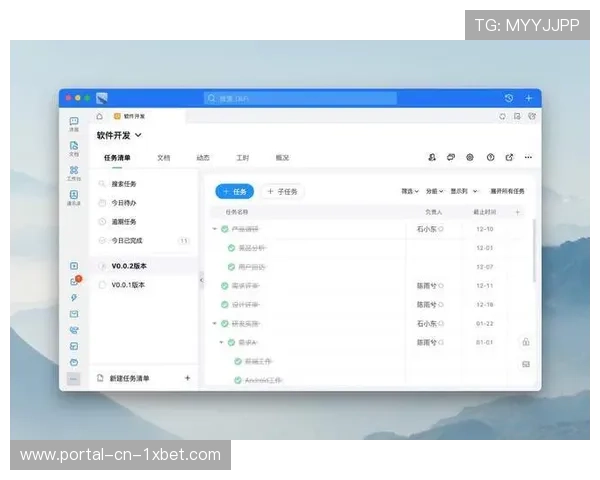Click the bookmark icon beside the refresh icon
The image size is (600, 480).
click(x=517, y=116)
